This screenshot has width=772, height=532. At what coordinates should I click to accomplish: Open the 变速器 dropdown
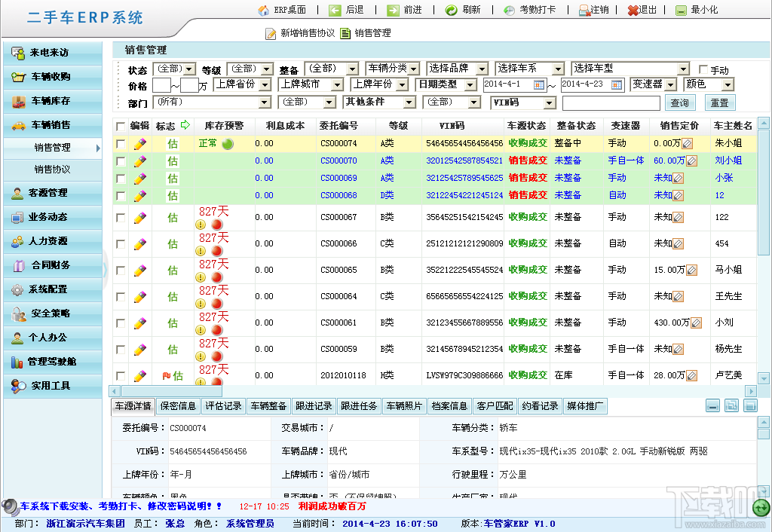[653, 84]
